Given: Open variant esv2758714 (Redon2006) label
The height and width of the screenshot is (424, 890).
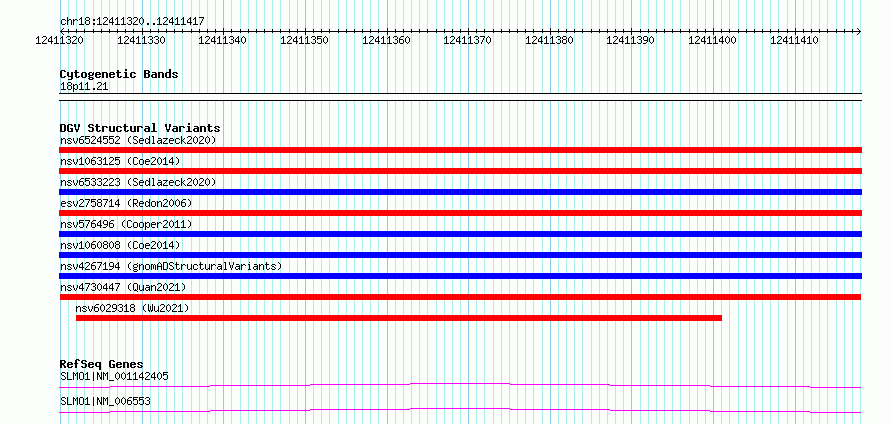Looking at the screenshot, I should 126,203.
